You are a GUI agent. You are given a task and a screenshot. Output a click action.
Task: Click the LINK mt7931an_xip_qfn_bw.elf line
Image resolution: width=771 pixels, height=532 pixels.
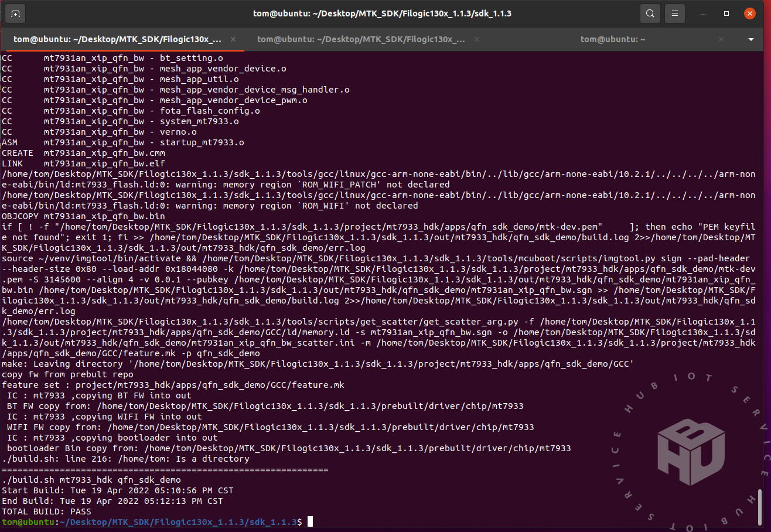click(x=83, y=163)
